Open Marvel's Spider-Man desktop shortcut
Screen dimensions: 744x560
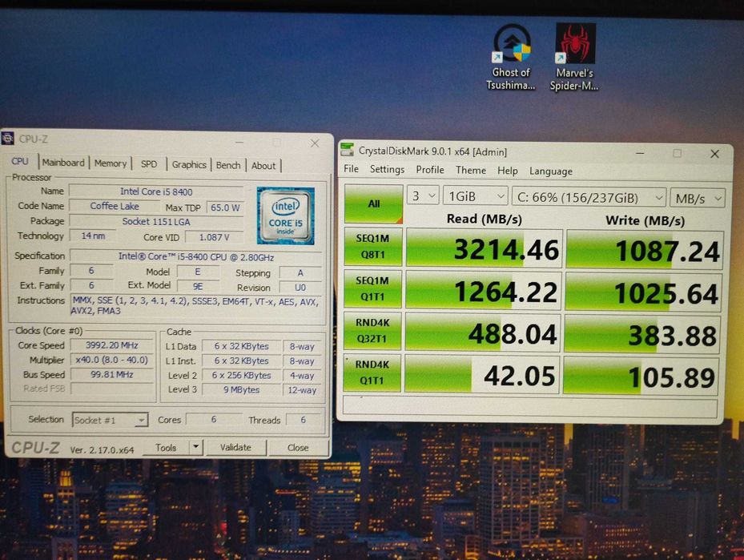point(574,57)
